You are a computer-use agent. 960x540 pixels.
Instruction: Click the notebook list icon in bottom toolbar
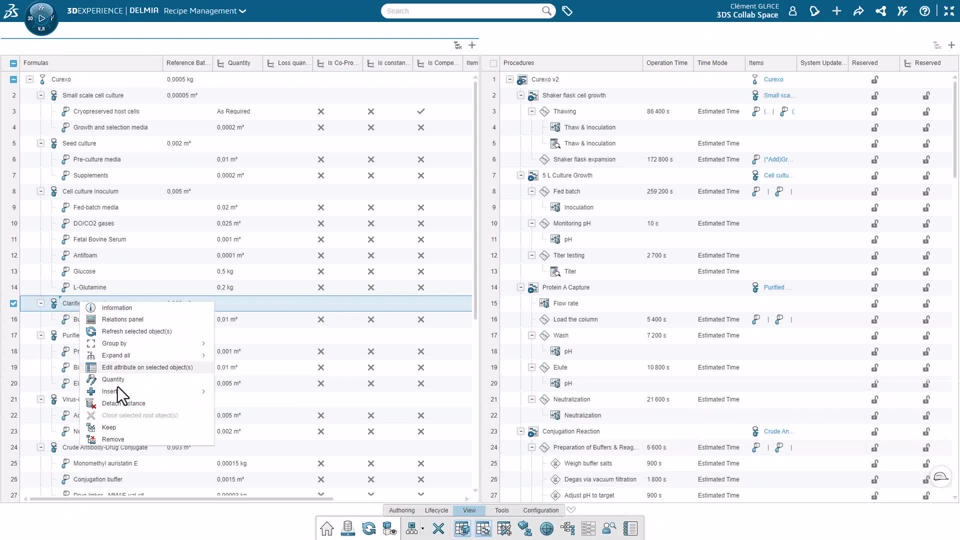coord(631,528)
